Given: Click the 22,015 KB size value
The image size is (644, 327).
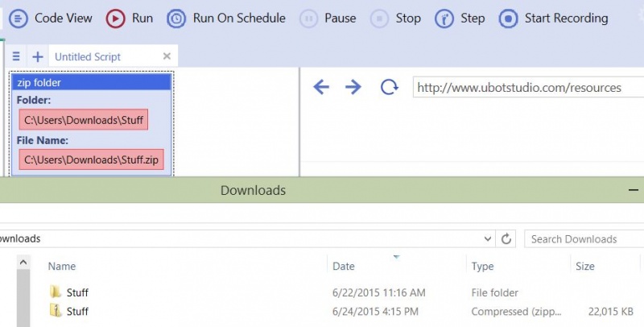Looking at the screenshot, I should tap(610, 312).
